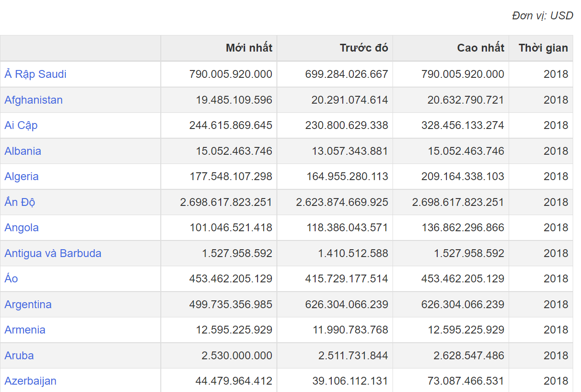Viewport: 581px width, 392px height.
Task: Select the Cao nhất column header
Action: tap(481, 48)
